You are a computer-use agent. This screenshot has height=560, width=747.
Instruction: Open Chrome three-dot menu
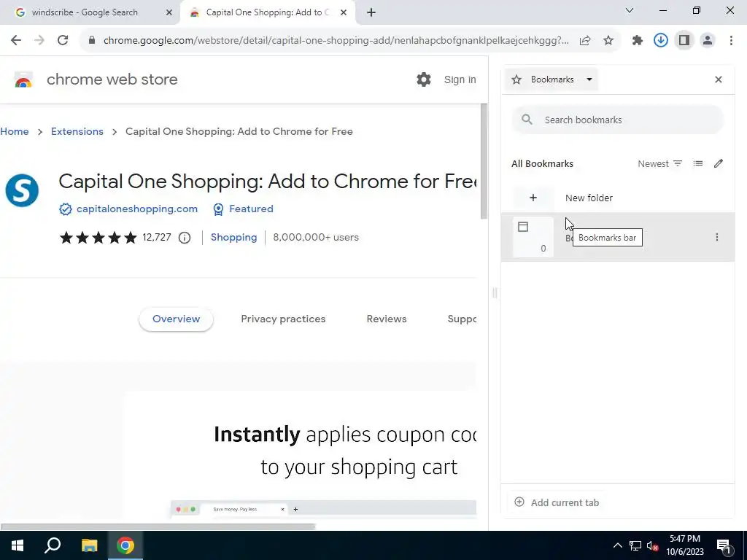tap(731, 41)
